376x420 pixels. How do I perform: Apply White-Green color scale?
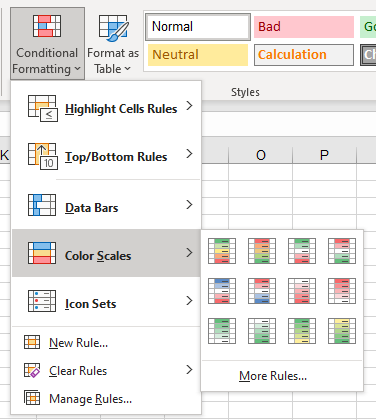[262, 331]
